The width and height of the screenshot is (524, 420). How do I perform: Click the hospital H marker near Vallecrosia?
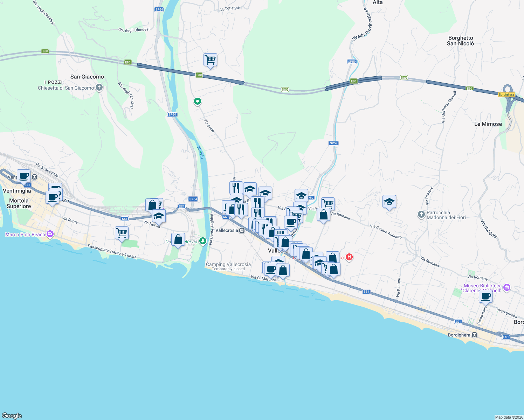[349, 258]
